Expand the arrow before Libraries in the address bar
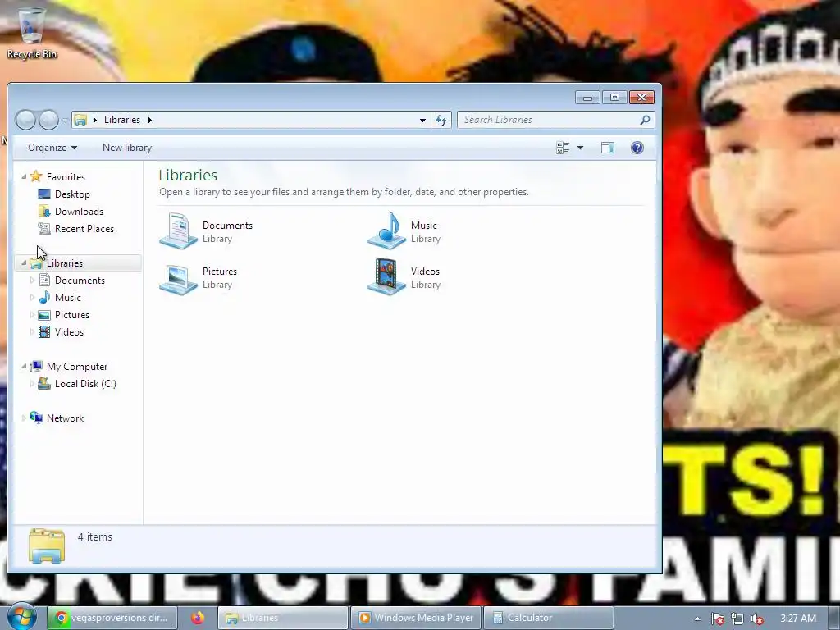840x630 pixels. tap(95, 120)
